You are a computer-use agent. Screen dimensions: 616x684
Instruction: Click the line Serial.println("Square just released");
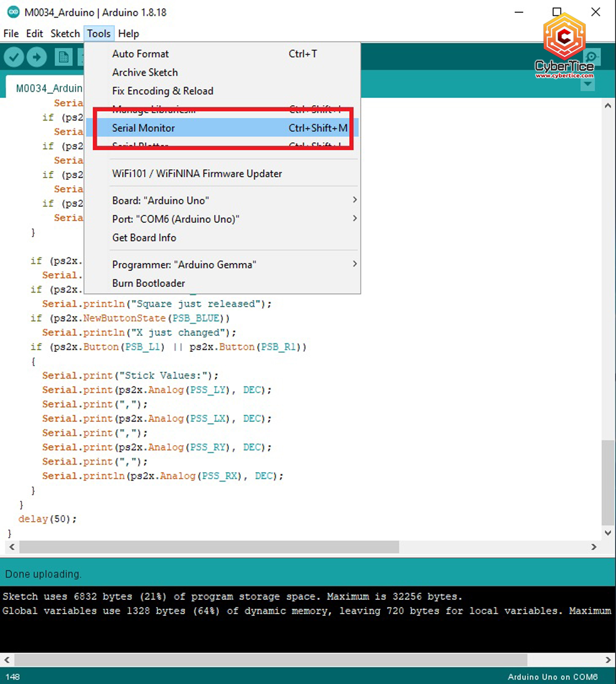tap(156, 304)
